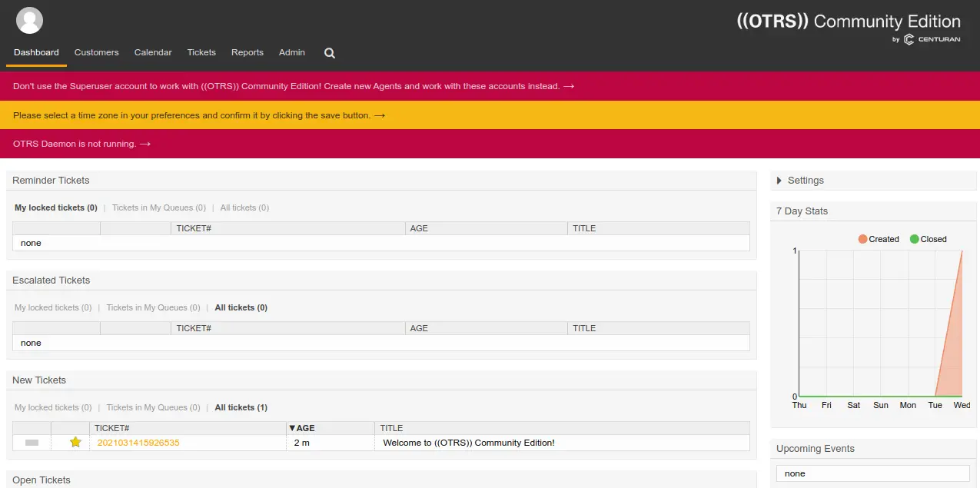Open the search magnifier icon
The image size is (980, 488).
(x=330, y=53)
